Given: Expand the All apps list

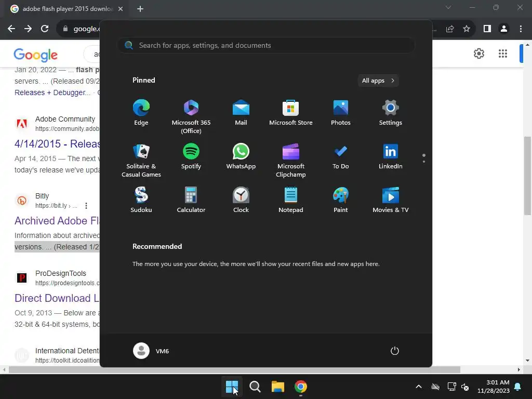Looking at the screenshot, I should (378, 81).
